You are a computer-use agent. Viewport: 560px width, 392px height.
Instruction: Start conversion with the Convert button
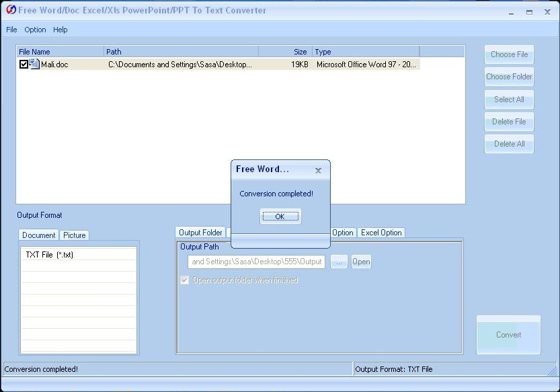pyautogui.click(x=508, y=335)
